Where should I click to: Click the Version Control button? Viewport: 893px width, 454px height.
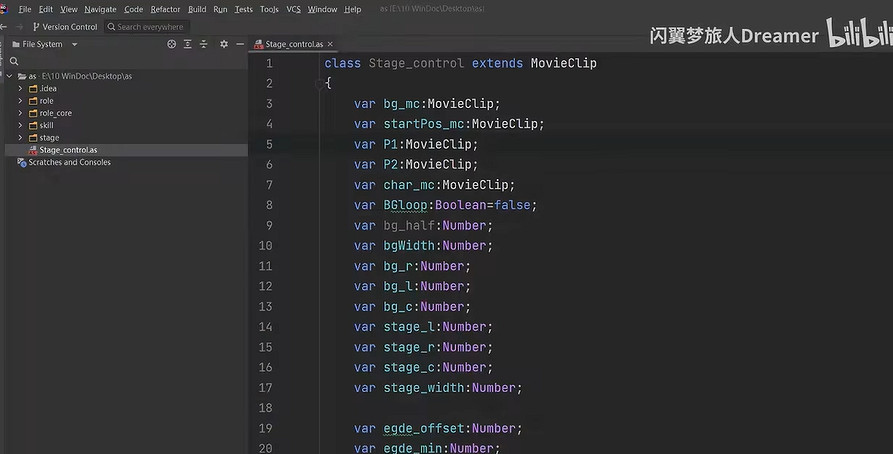click(66, 27)
